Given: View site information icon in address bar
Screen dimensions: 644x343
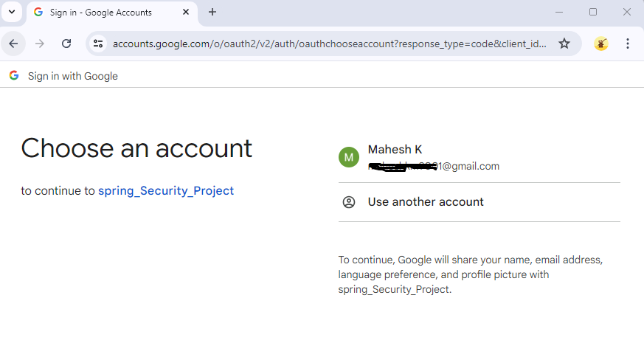Looking at the screenshot, I should [98, 44].
